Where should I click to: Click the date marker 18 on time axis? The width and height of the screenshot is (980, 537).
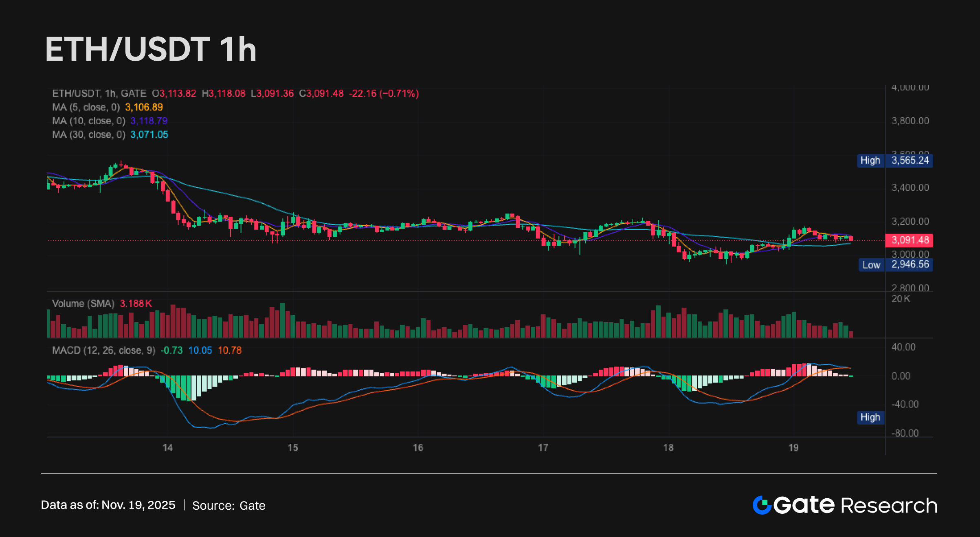[x=668, y=448]
